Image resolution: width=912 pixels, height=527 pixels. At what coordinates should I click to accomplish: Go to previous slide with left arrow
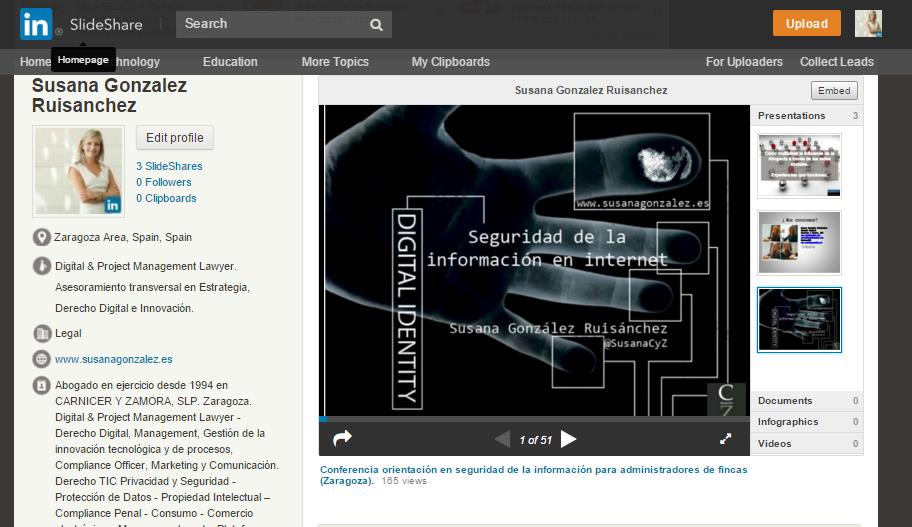click(x=502, y=439)
